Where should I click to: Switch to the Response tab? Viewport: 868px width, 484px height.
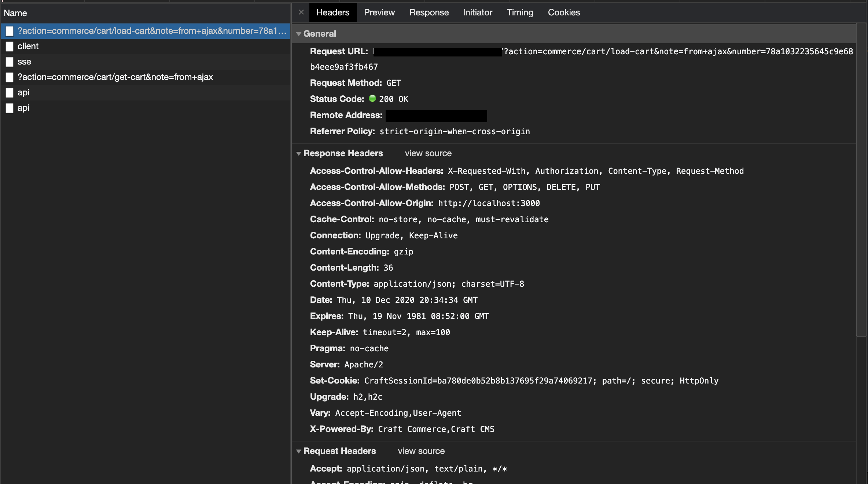pos(429,12)
